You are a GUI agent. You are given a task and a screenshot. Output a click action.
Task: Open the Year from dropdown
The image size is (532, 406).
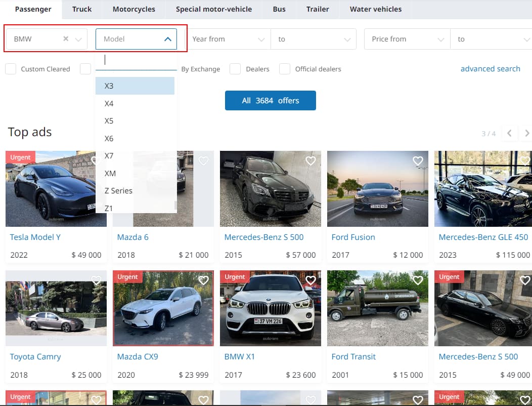click(x=228, y=39)
